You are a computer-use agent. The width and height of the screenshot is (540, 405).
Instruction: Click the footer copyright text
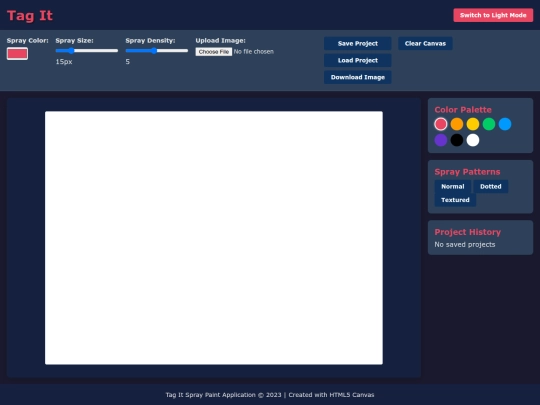coord(270,395)
